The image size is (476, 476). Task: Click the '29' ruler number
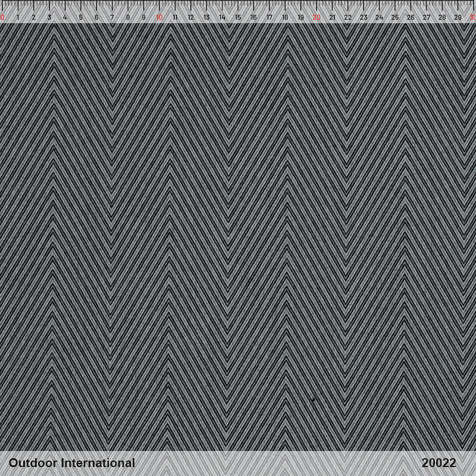(x=458, y=17)
